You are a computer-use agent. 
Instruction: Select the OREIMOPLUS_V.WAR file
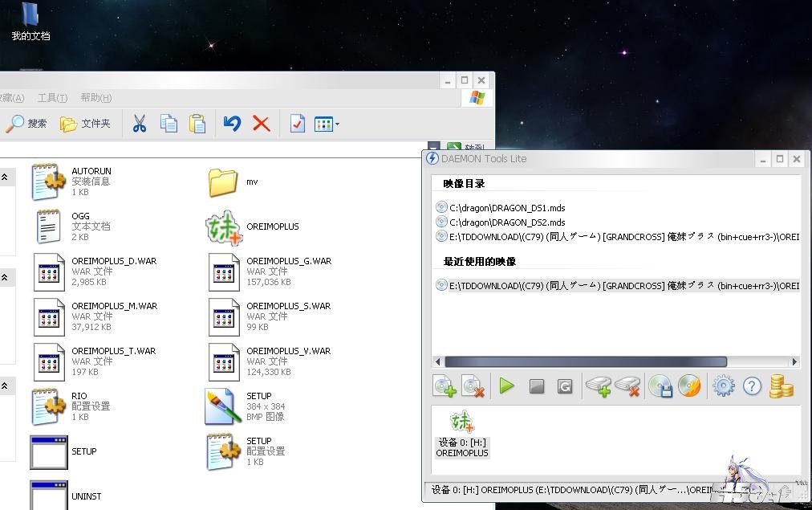point(270,361)
